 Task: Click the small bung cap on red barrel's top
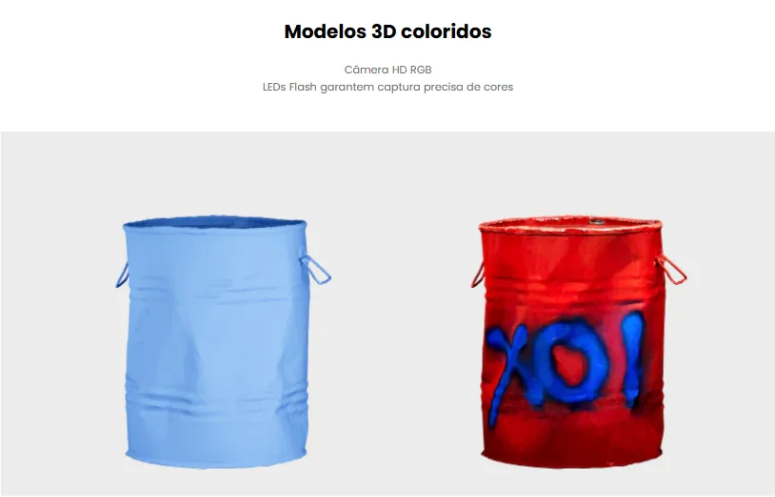pos(597,222)
